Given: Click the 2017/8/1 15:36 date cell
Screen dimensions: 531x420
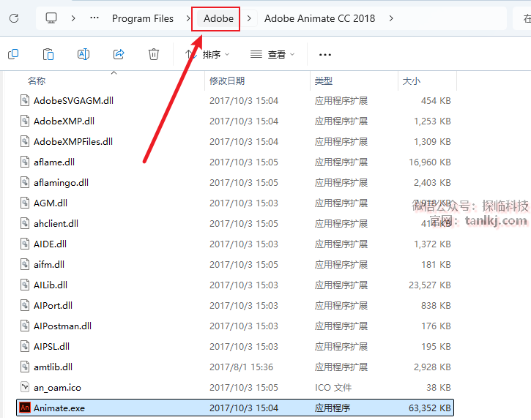Looking at the screenshot, I should [x=241, y=367].
